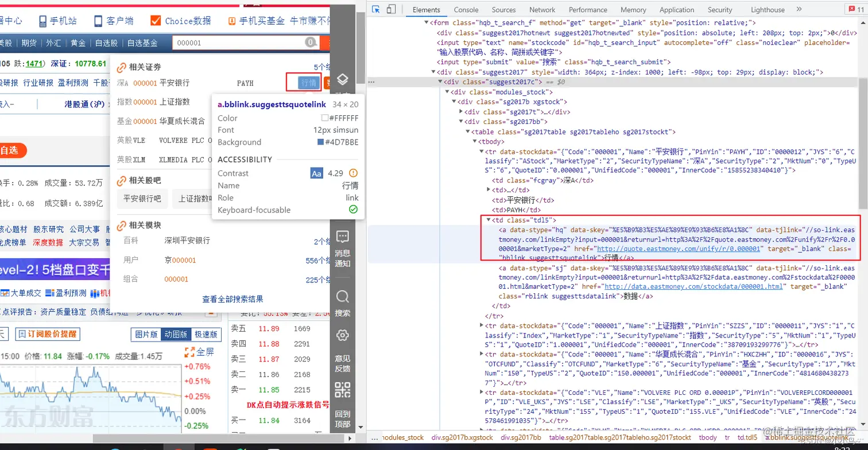Collapse the div sg2017bb node

point(461,122)
